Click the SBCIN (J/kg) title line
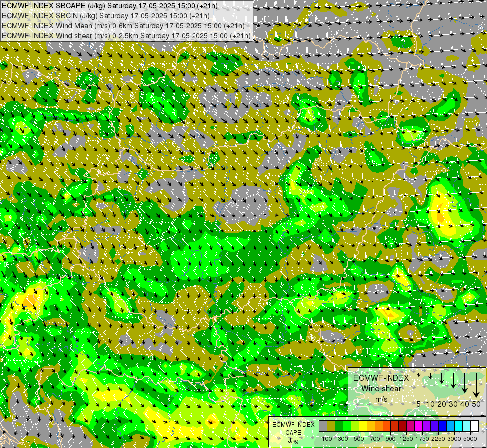 tap(105, 16)
